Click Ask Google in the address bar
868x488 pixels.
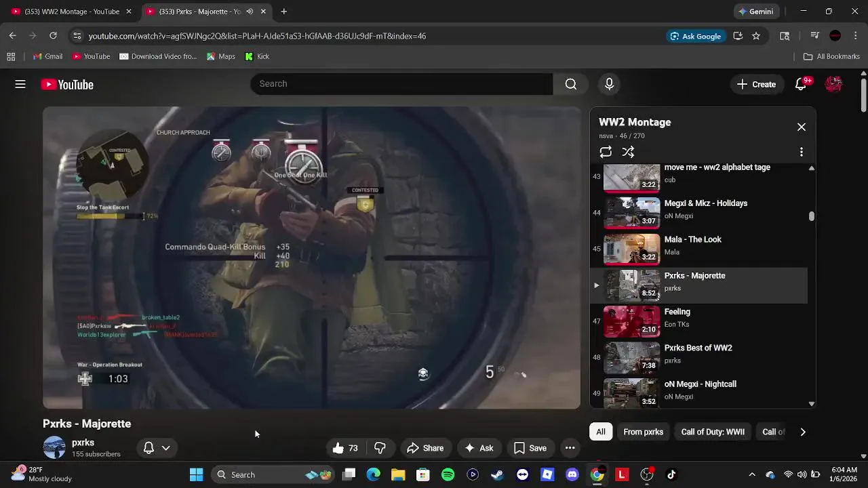(x=696, y=36)
